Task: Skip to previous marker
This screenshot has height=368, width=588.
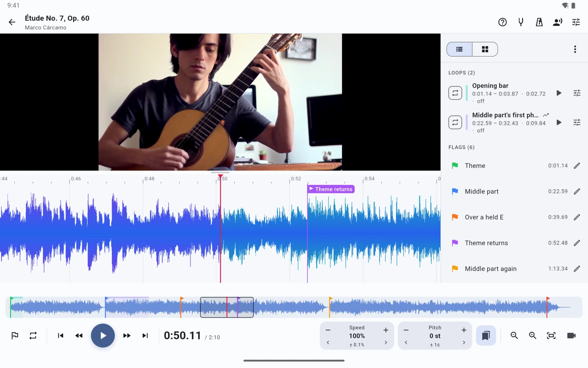Action: [x=61, y=336]
